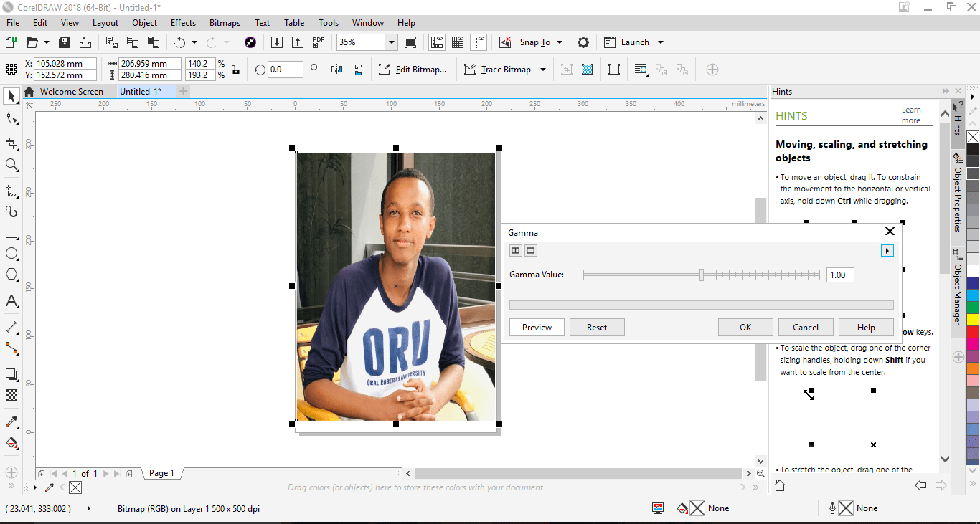Image resolution: width=980 pixels, height=524 pixels.
Task: Toggle the document grid display
Action: click(x=458, y=42)
